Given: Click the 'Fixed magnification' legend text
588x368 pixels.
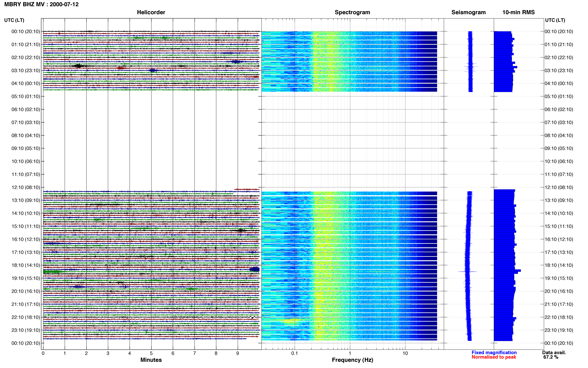Looking at the screenshot, I should pyautogui.click(x=494, y=353).
